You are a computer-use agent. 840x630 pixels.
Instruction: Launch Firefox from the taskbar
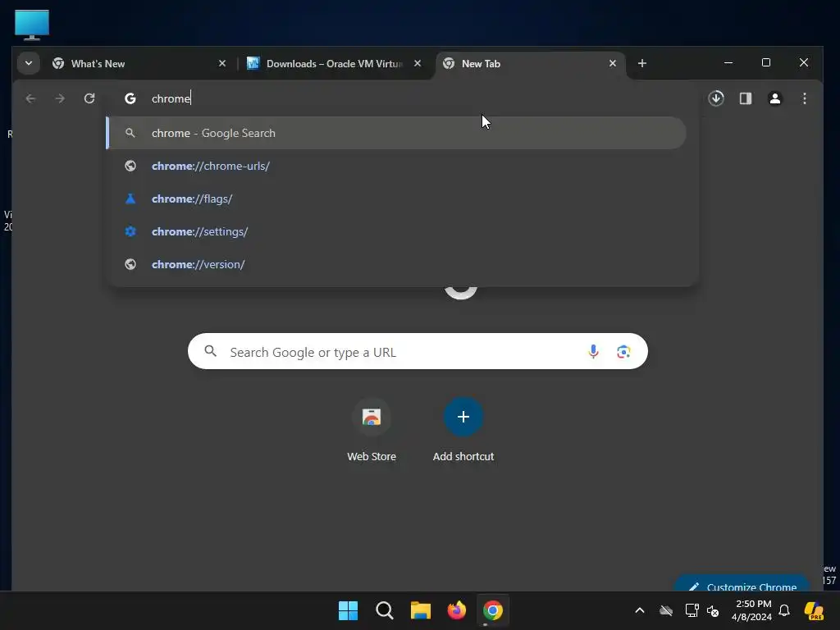456,610
